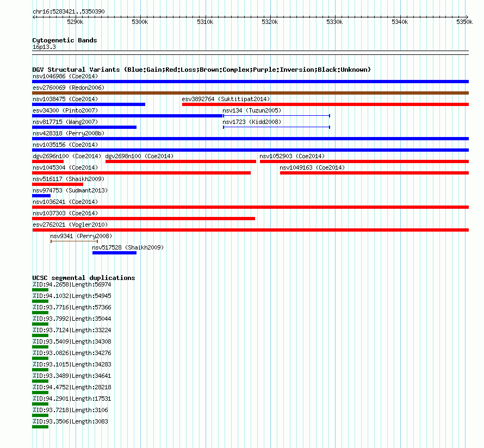Image resolution: width=484 pixels, height=448 pixels.
Task: Open nsv1037303 (Coe2014) label
Action: (x=65, y=213)
